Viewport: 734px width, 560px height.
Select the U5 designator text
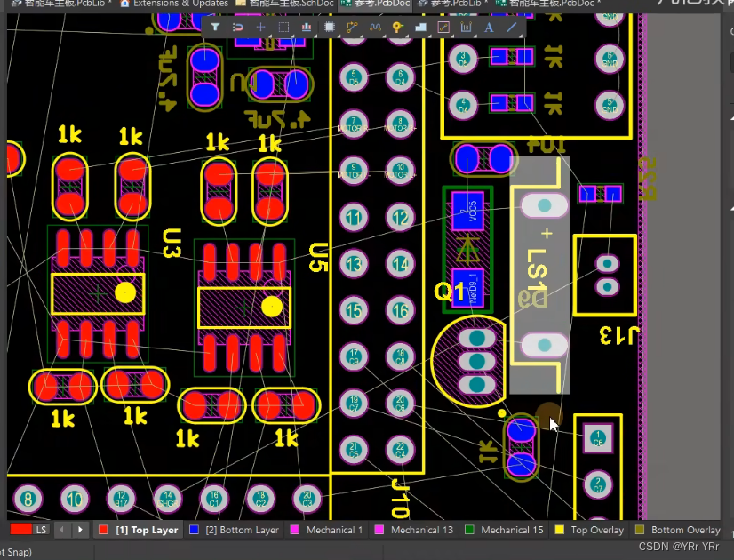coord(317,258)
